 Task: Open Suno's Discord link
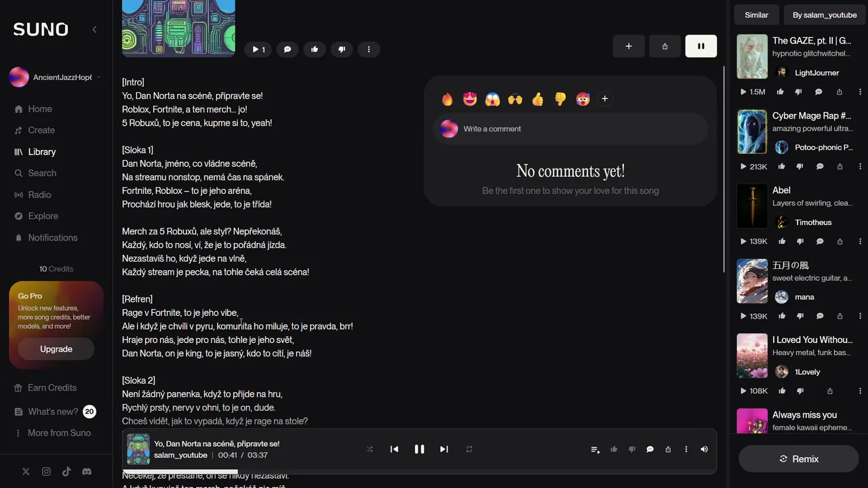(x=87, y=472)
